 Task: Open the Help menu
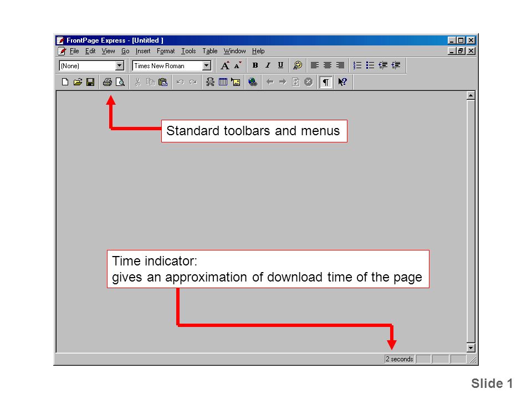point(258,51)
